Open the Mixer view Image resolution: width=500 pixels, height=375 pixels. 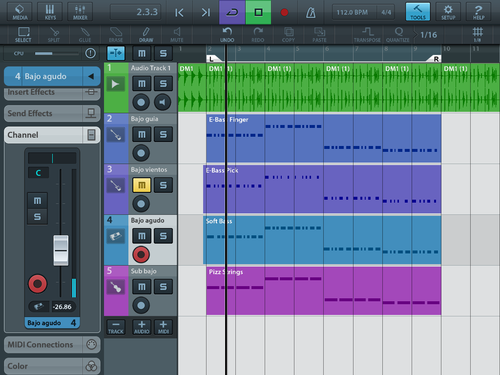pos(80,12)
